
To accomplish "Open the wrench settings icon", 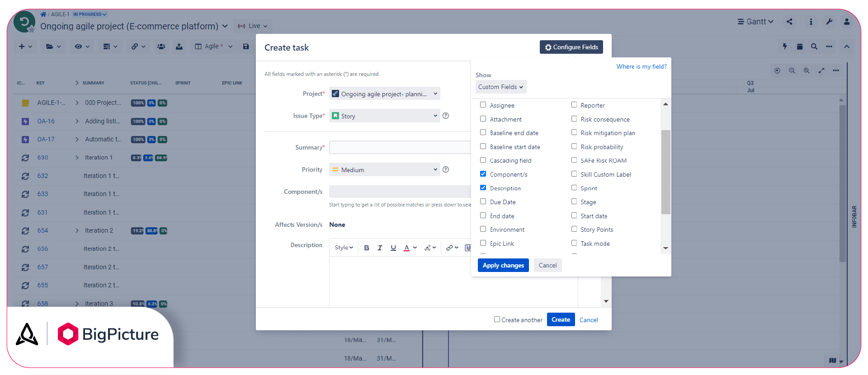I will click(829, 22).
